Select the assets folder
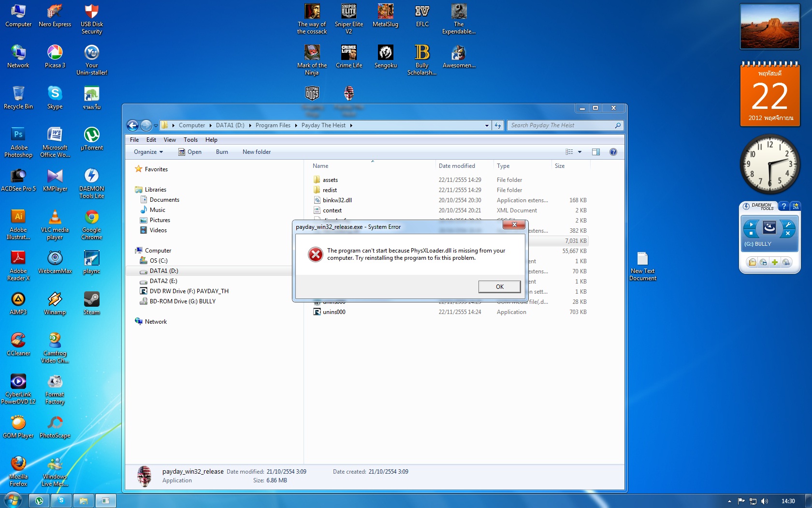 point(449,180)
